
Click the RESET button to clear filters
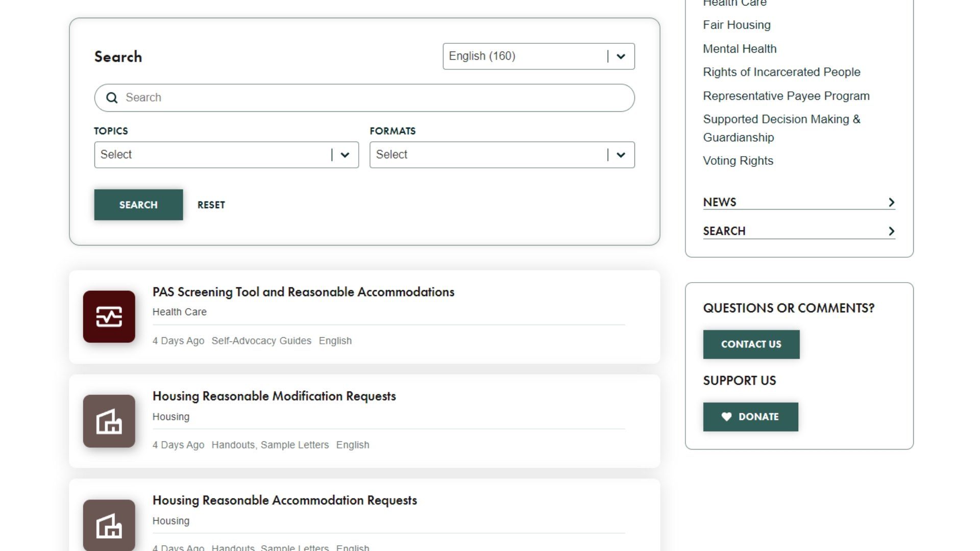[211, 205]
